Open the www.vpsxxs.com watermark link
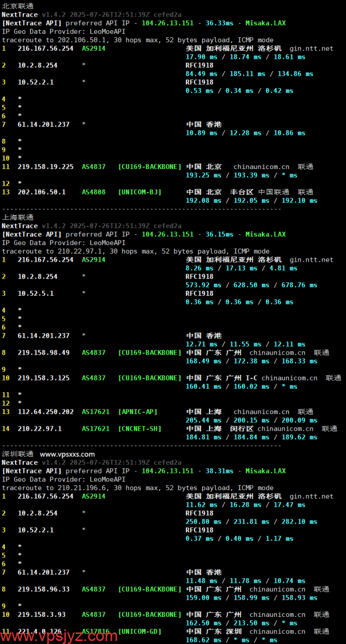 point(67,454)
